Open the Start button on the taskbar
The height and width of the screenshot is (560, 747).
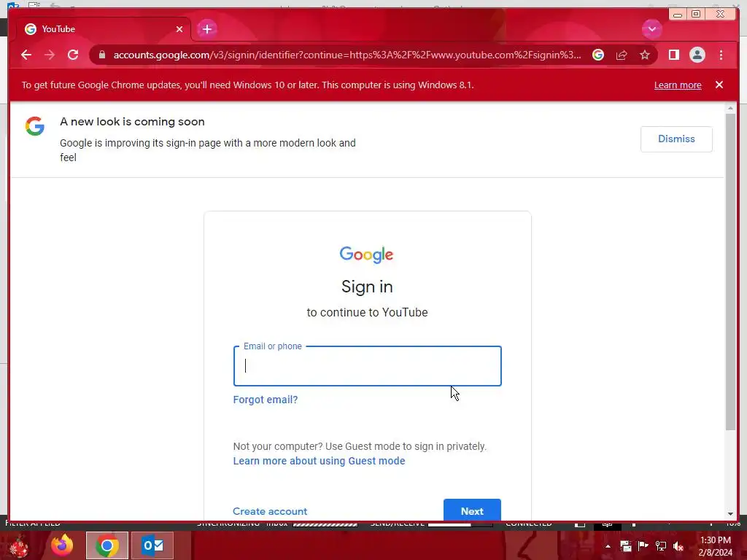pyautogui.click(x=18, y=546)
